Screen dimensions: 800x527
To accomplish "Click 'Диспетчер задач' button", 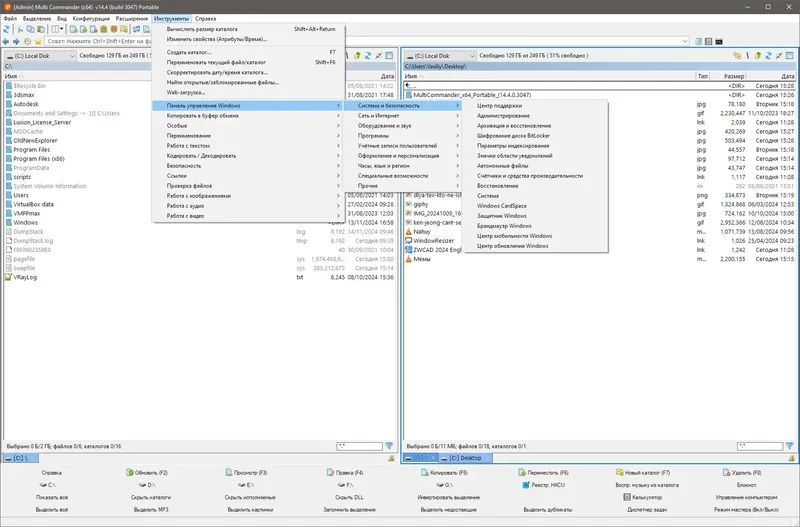I will (x=646, y=510).
